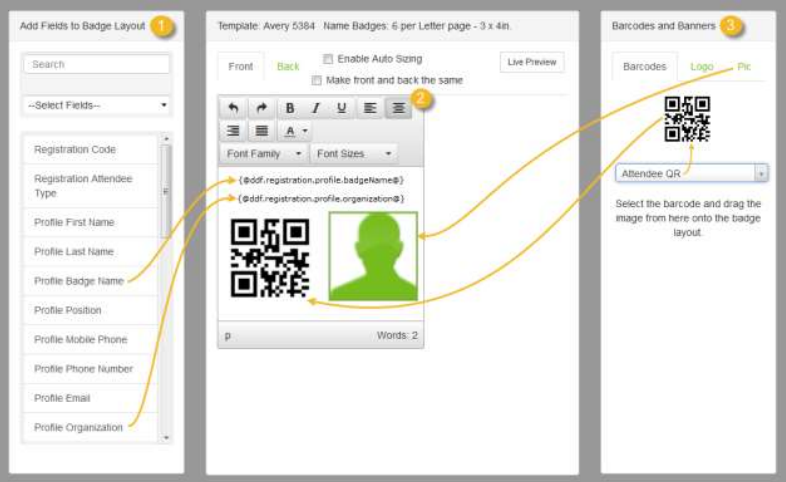Click the fields list scroll up arrow
The height and width of the screenshot is (482, 786).
166,138
